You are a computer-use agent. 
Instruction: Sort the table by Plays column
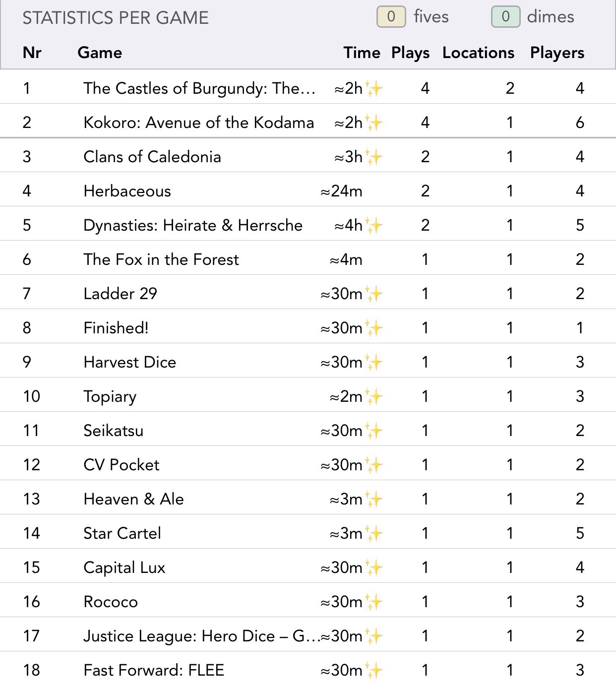[410, 53]
